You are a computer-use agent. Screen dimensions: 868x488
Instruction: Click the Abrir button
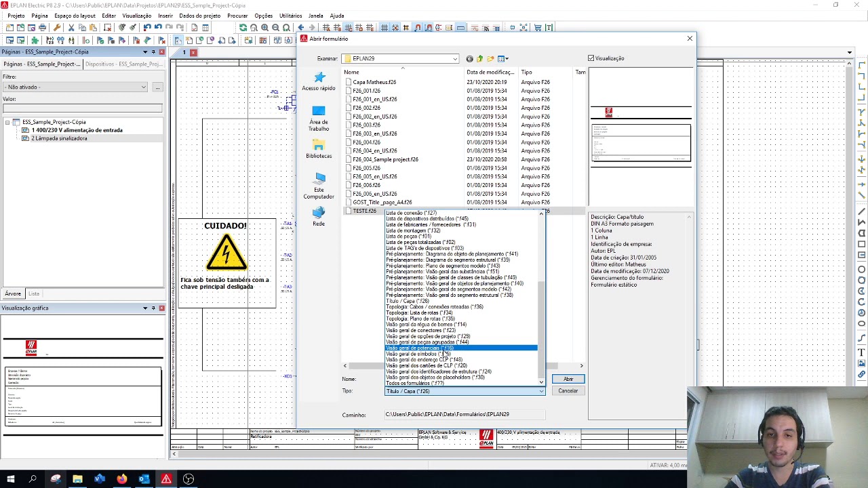568,379
